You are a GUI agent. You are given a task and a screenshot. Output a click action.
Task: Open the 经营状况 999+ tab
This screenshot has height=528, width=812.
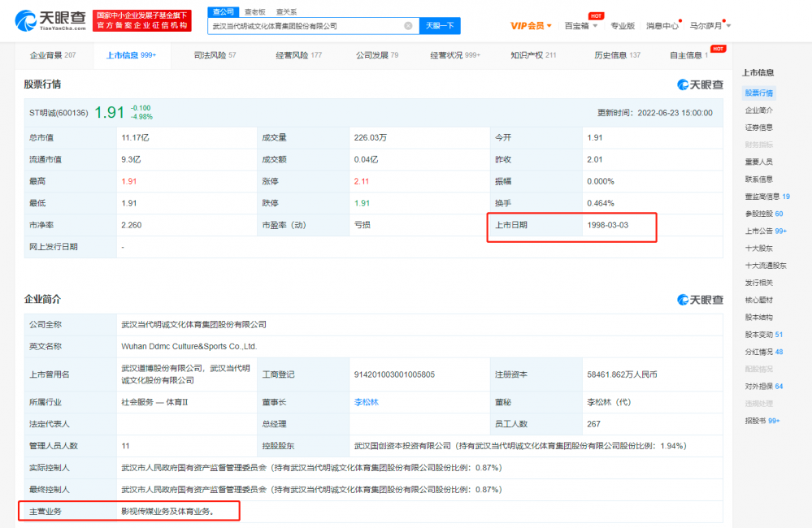455,55
